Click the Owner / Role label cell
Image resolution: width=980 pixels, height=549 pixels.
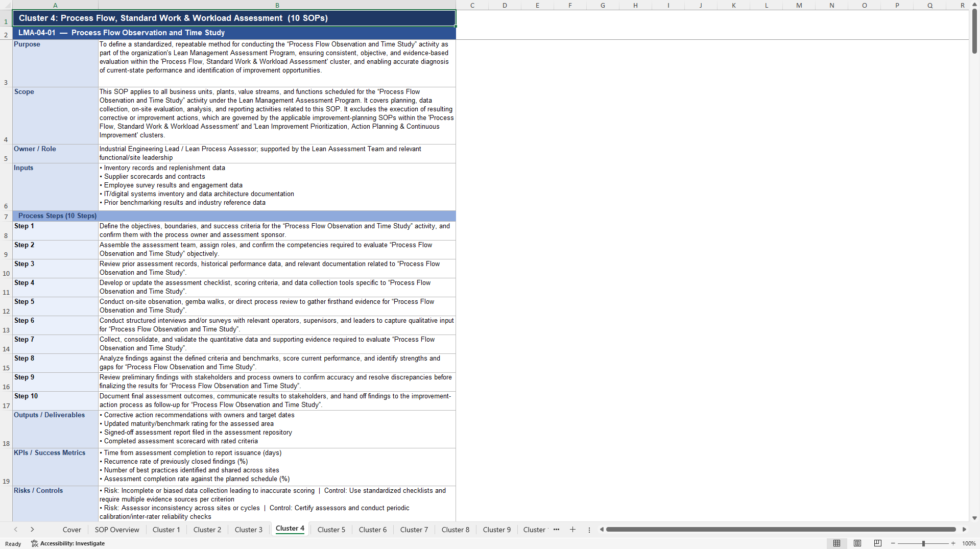click(x=55, y=154)
